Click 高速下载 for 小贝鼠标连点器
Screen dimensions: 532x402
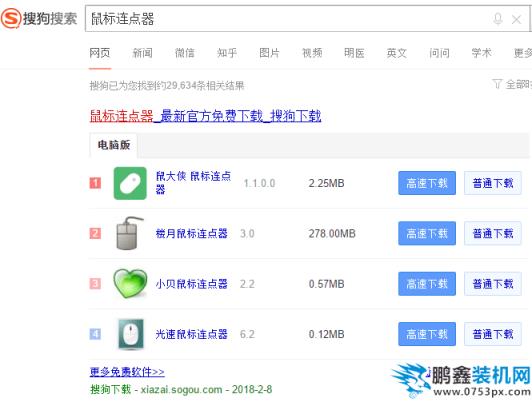427,284
